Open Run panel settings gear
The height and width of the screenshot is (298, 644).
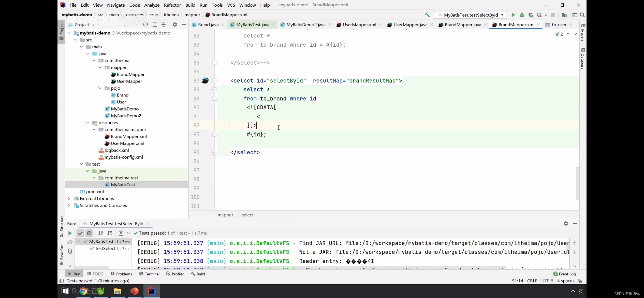click(x=566, y=223)
